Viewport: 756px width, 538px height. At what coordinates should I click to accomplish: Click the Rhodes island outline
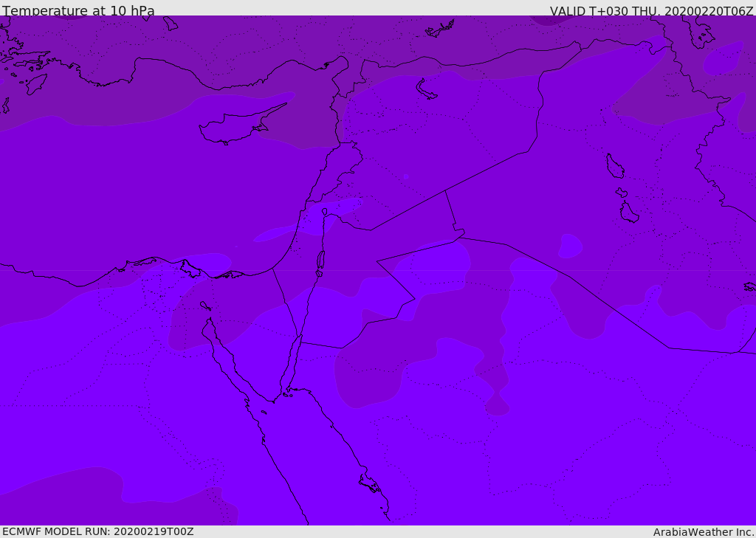[36, 83]
